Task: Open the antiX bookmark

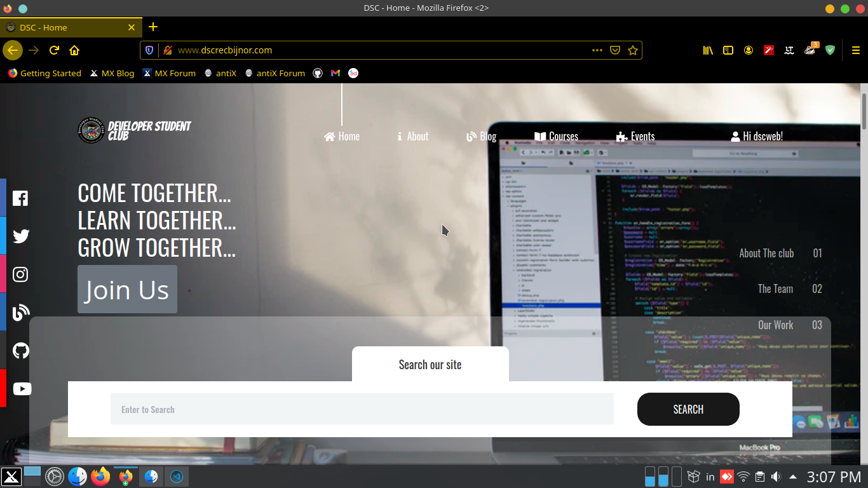Action: tap(220, 73)
